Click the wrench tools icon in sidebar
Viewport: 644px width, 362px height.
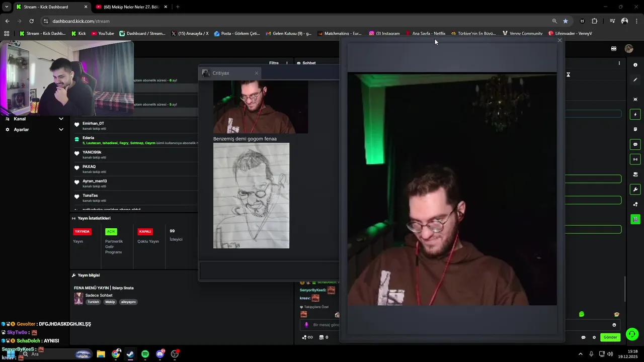click(x=635, y=190)
